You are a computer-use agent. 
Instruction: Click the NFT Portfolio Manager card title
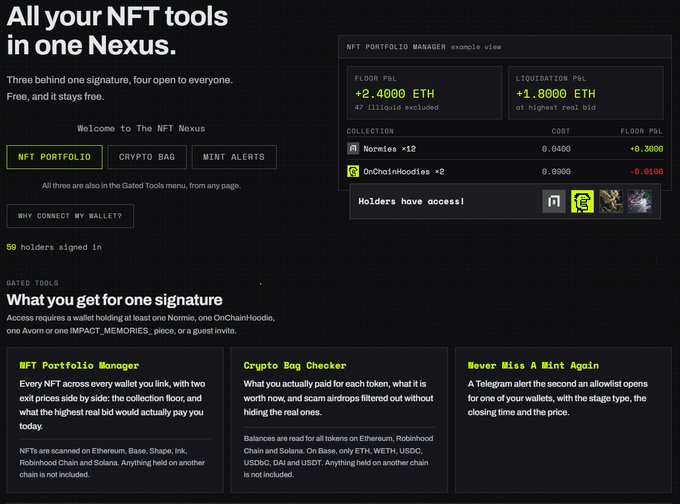pos(79,366)
